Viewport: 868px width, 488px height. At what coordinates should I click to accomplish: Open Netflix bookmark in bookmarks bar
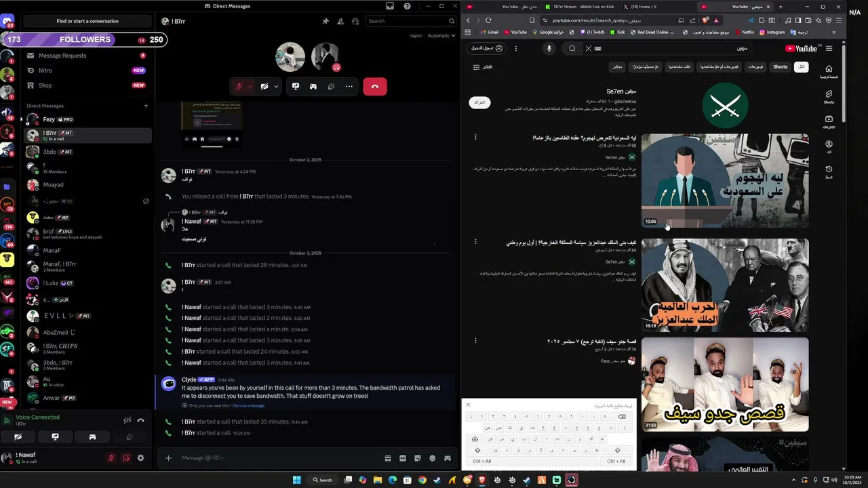[x=744, y=32]
